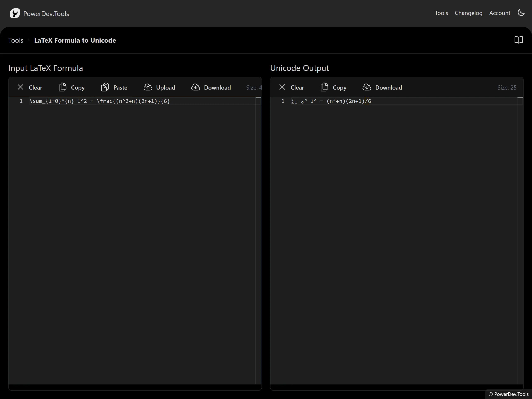The image size is (532, 399).
Task: Click the Tools breadcrumb link
Action: click(16, 40)
